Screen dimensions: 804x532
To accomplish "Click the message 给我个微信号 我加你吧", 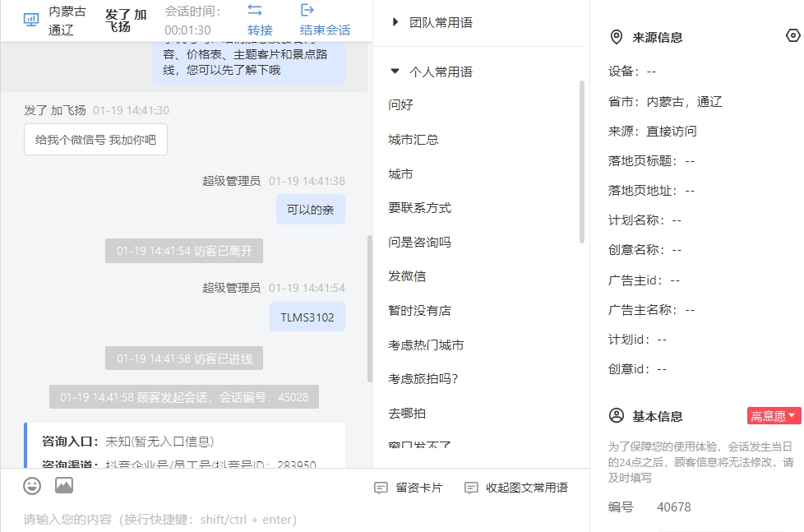I will 95,140.
